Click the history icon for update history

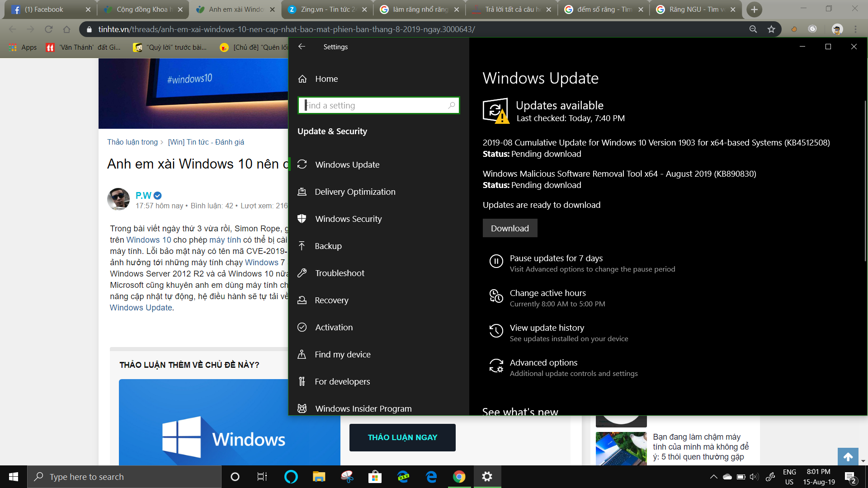click(496, 331)
